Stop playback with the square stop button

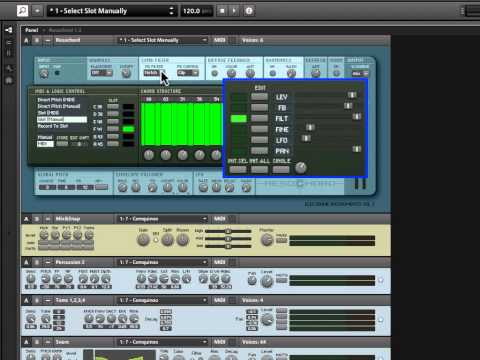(x=222, y=11)
